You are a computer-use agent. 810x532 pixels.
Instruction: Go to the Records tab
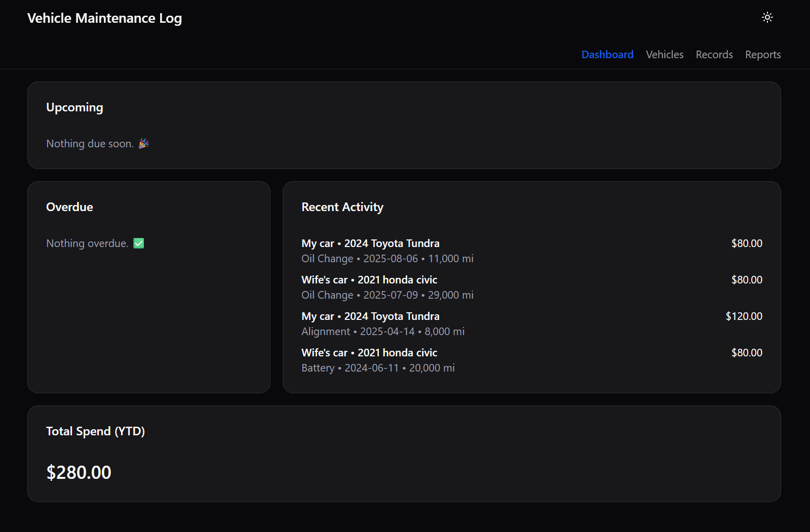tap(714, 55)
